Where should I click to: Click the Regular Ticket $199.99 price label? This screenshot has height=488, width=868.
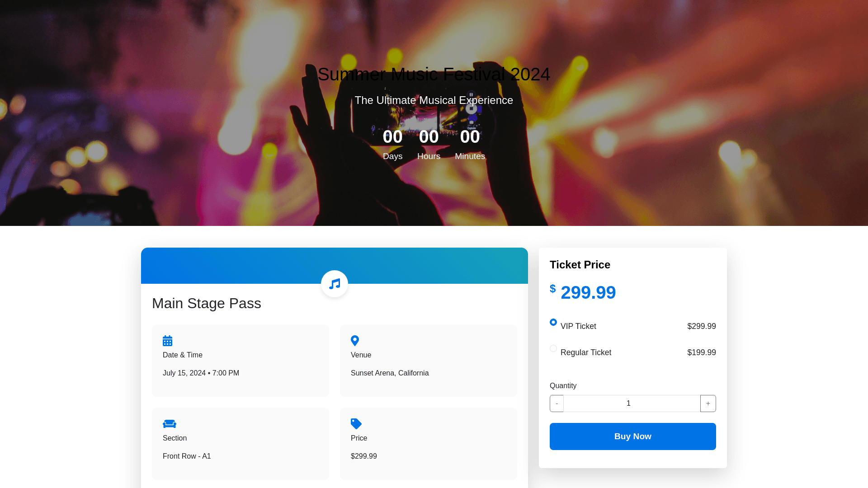tap(701, 352)
